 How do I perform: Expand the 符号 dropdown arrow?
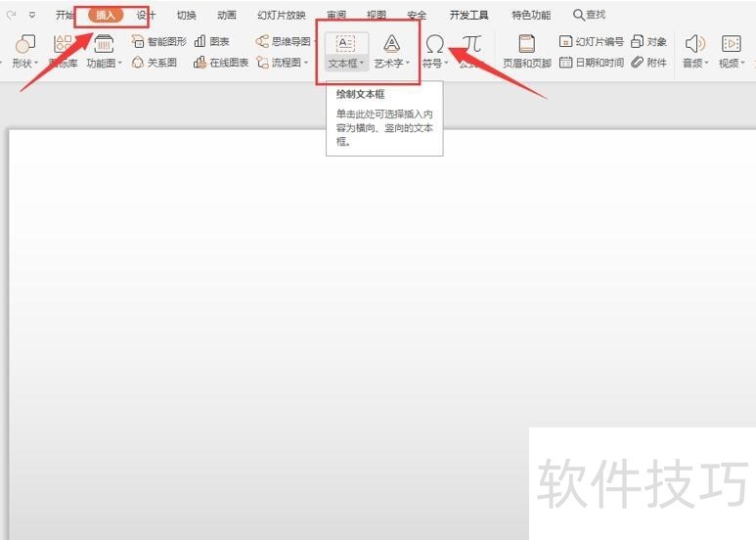coord(447,63)
